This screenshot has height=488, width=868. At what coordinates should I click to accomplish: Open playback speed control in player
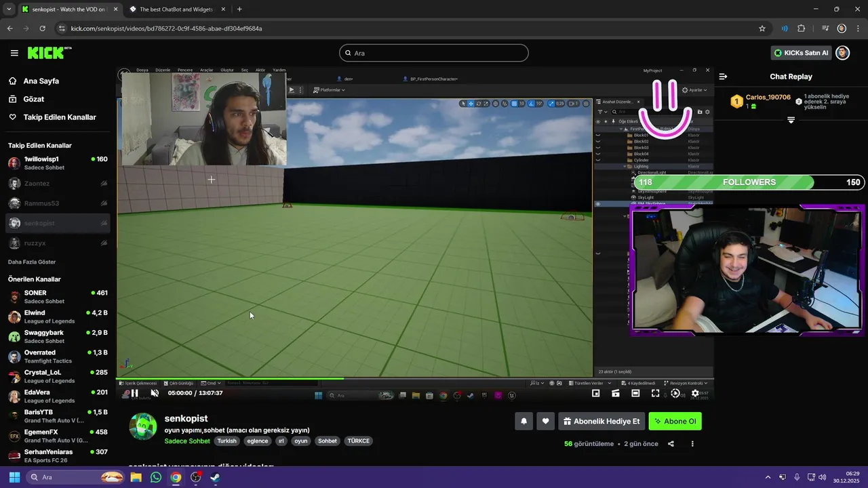click(x=675, y=393)
